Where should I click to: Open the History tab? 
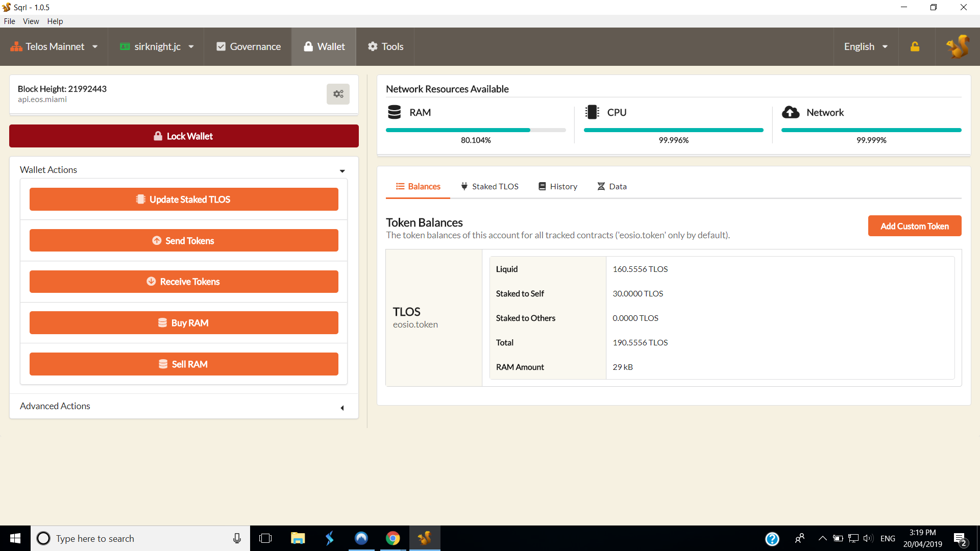point(558,186)
